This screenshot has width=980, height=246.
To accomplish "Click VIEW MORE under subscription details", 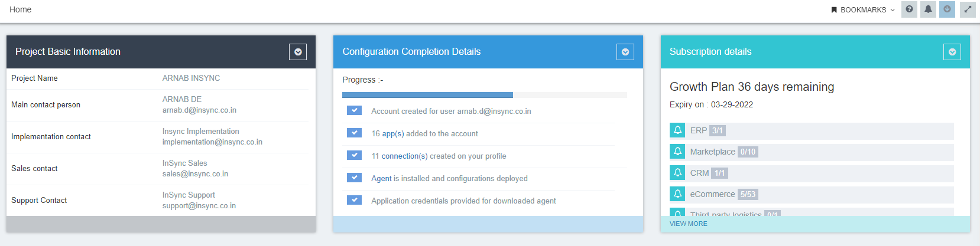I will [688, 224].
